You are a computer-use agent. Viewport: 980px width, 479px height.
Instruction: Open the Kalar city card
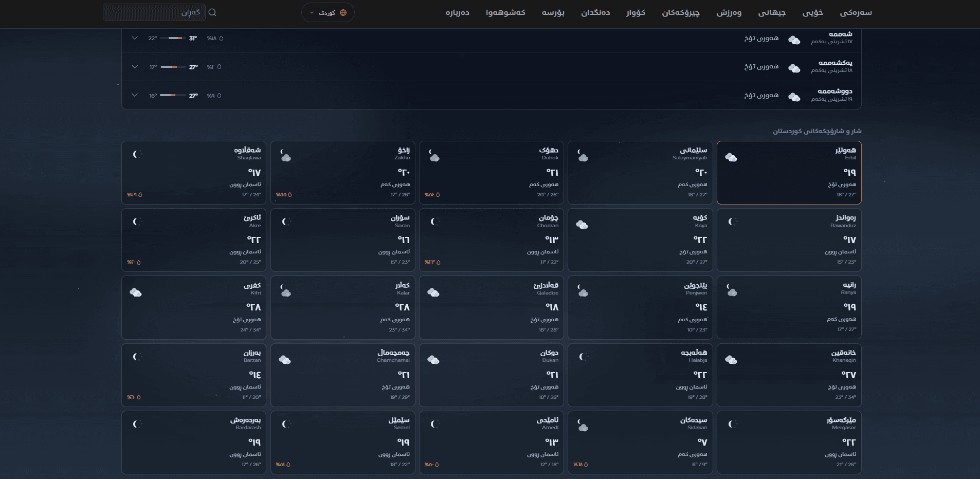pyautogui.click(x=343, y=307)
